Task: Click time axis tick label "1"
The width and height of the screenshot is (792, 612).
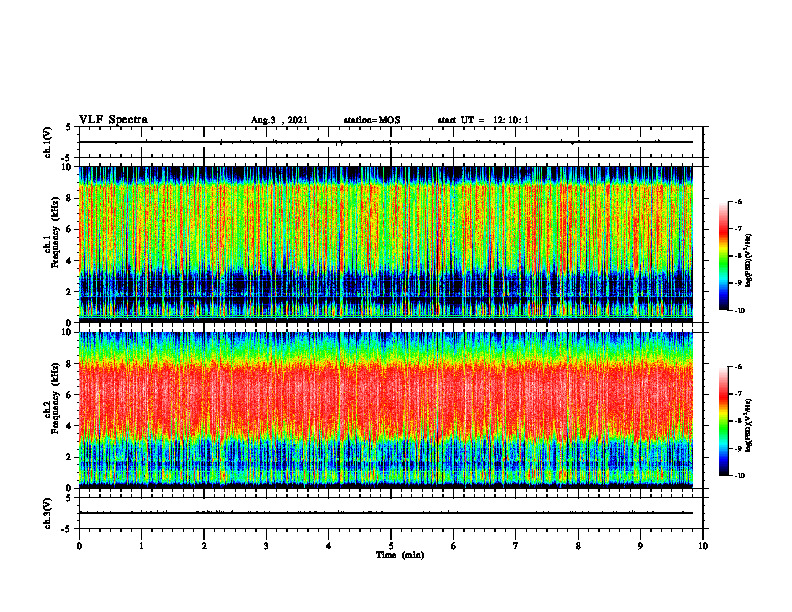Action: (141, 546)
